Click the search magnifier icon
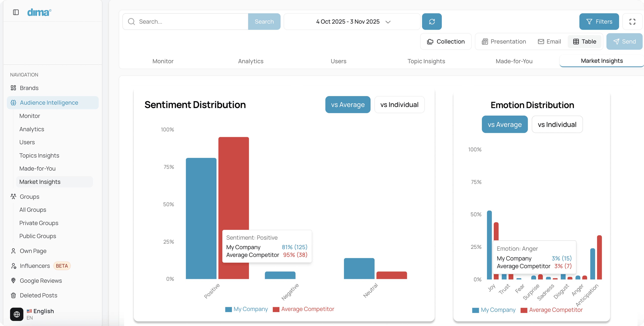The height and width of the screenshot is (326, 644). pyautogui.click(x=131, y=22)
